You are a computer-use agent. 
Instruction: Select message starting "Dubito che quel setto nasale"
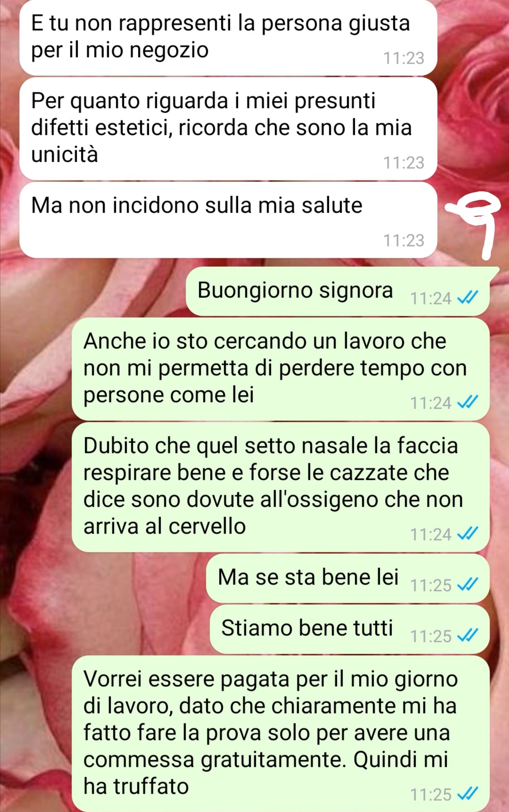coord(280,487)
